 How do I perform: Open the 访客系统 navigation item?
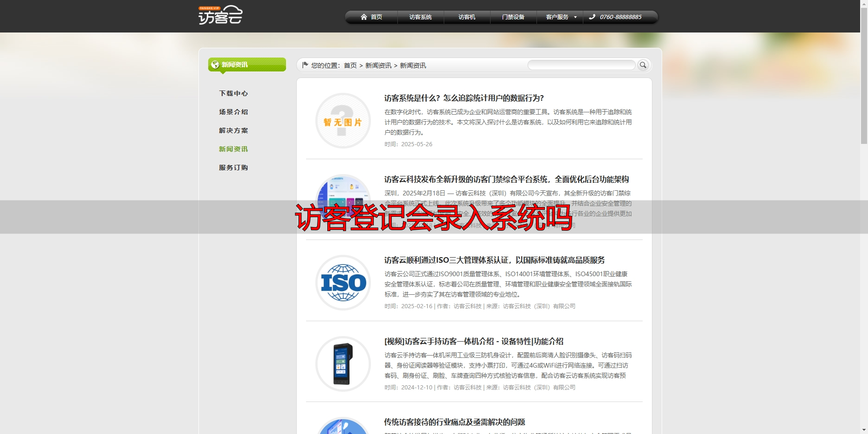coord(421,17)
